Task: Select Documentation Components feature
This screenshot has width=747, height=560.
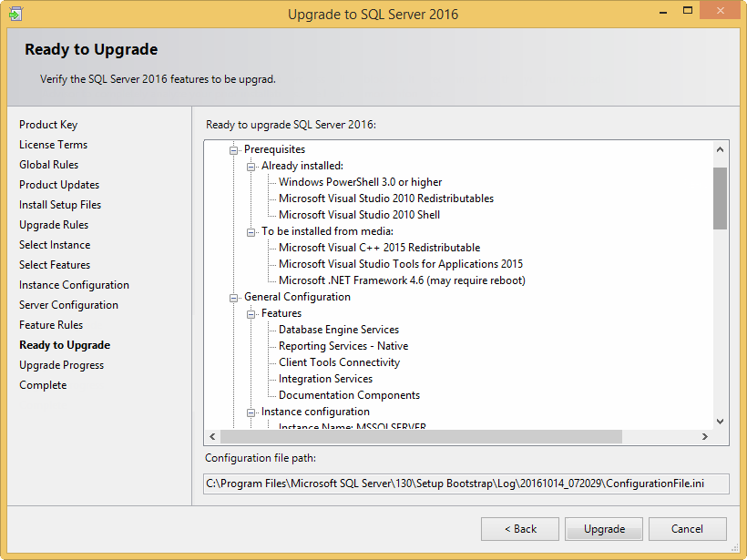Action: click(x=349, y=396)
